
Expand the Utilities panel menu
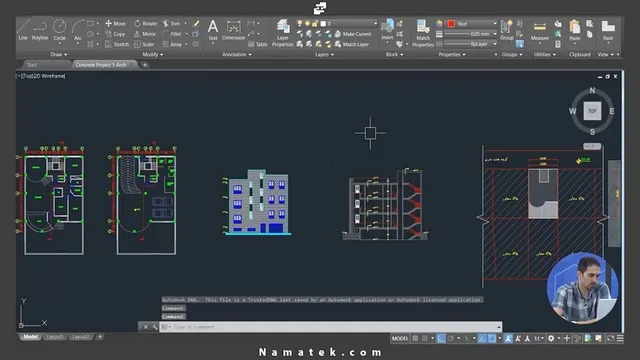point(544,54)
